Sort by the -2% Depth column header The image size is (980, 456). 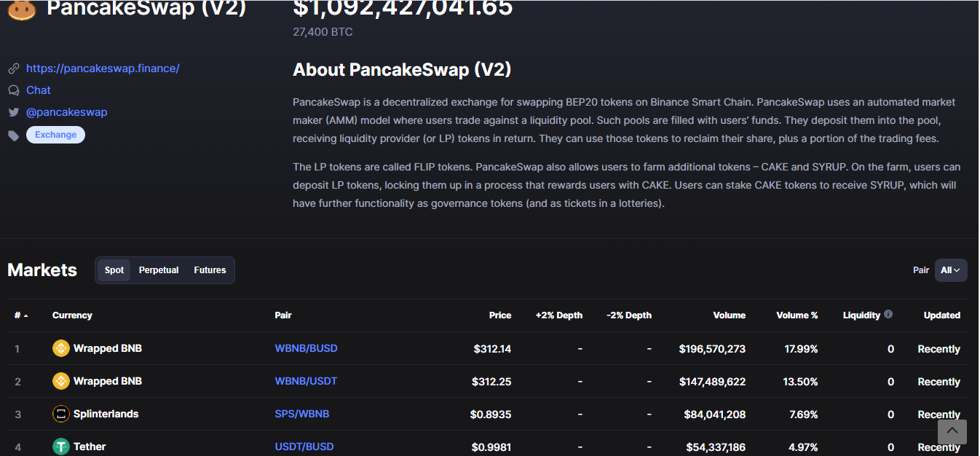point(629,315)
